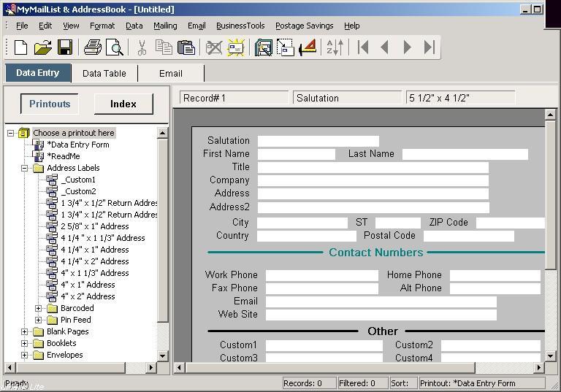Click the select envelope toolbar icon

click(286, 47)
